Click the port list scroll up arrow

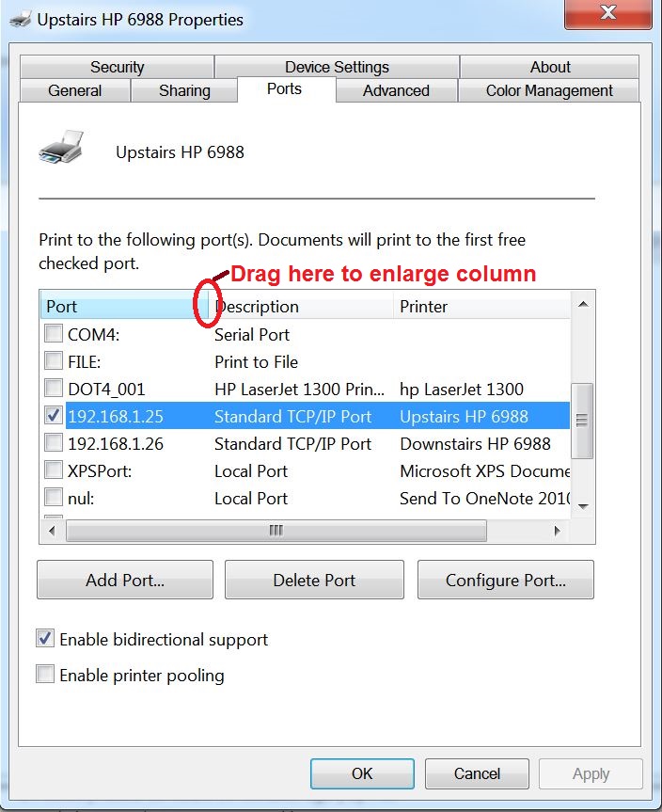pos(583,305)
